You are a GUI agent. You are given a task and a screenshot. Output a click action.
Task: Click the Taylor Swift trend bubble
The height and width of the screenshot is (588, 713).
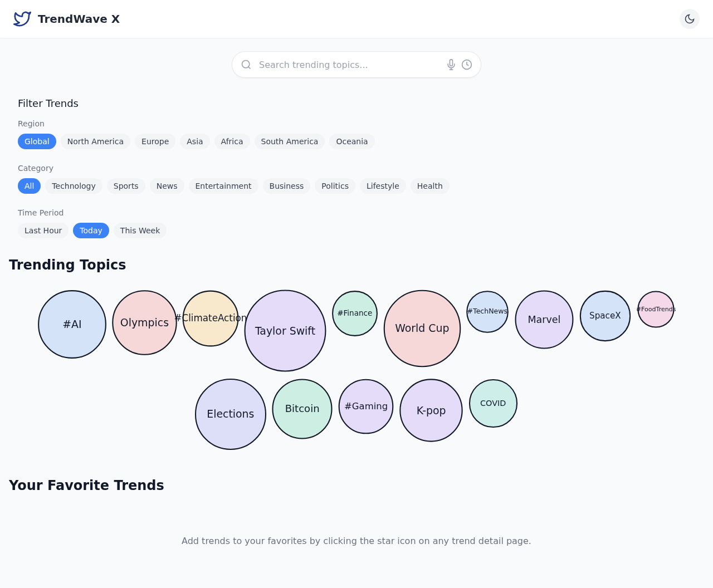[285, 330]
